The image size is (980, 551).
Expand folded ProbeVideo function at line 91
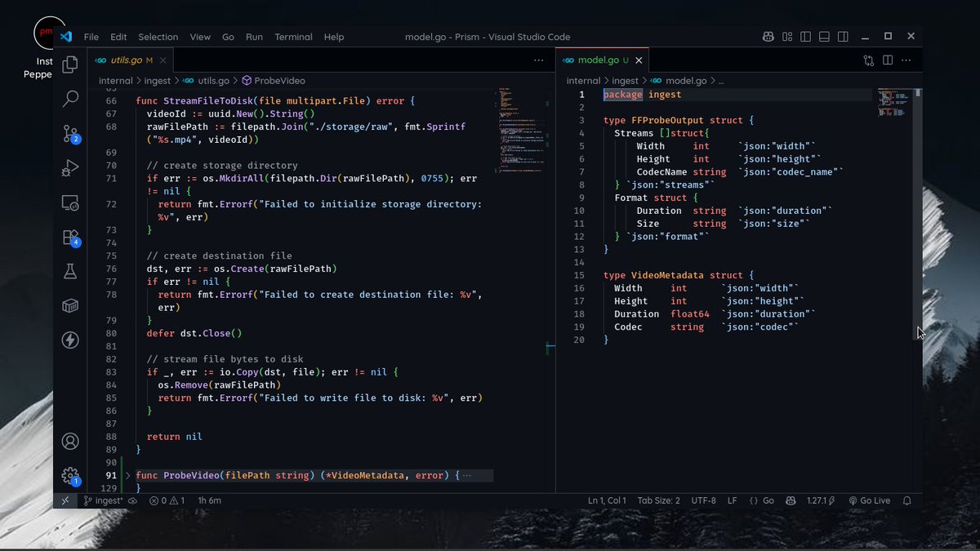pyautogui.click(x=127, y=475)
